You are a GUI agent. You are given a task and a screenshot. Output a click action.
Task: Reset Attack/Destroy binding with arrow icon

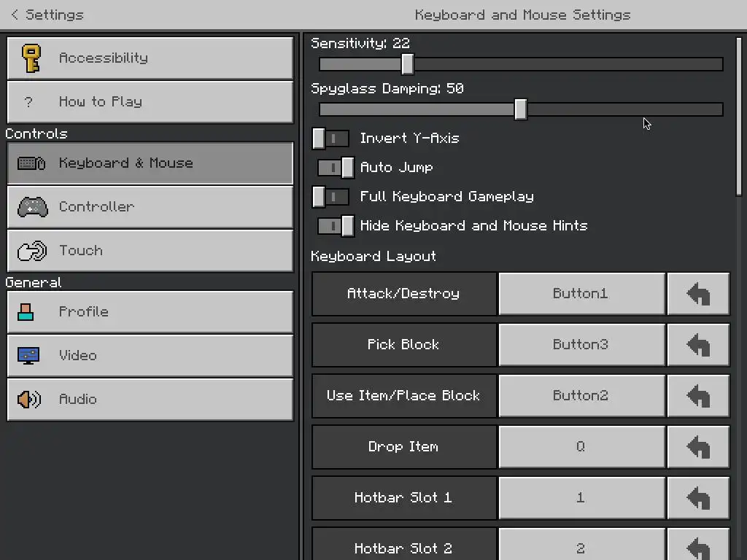[698, 294]
